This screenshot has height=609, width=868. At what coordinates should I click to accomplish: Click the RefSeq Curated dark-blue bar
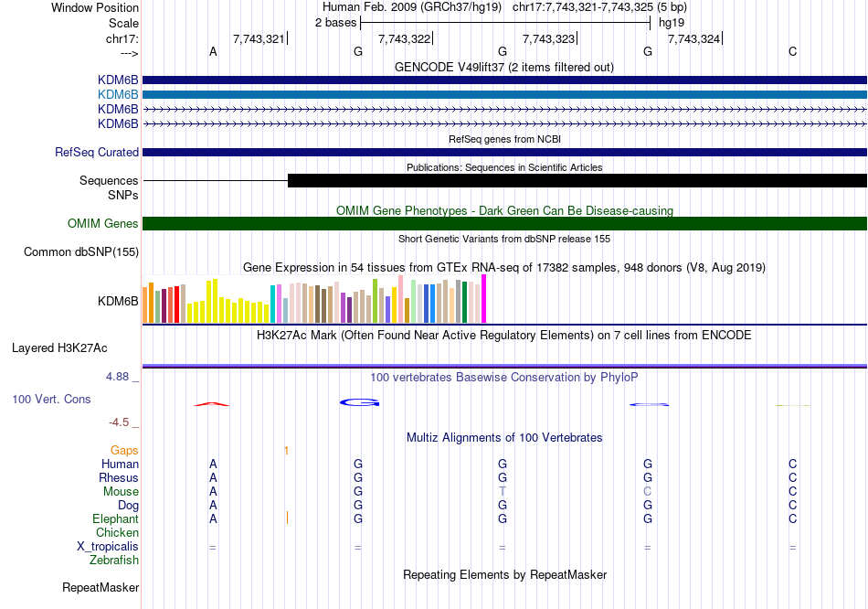pos(504,153)
